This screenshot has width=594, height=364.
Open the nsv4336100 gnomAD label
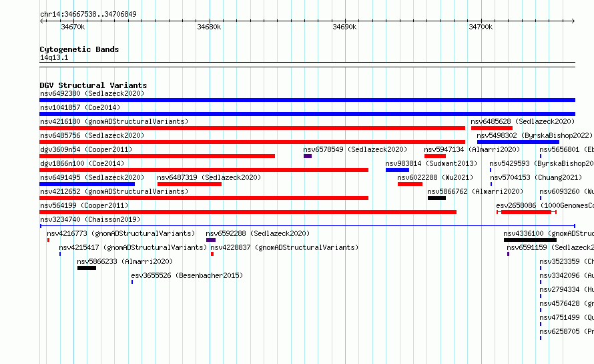tap(549, 233)
